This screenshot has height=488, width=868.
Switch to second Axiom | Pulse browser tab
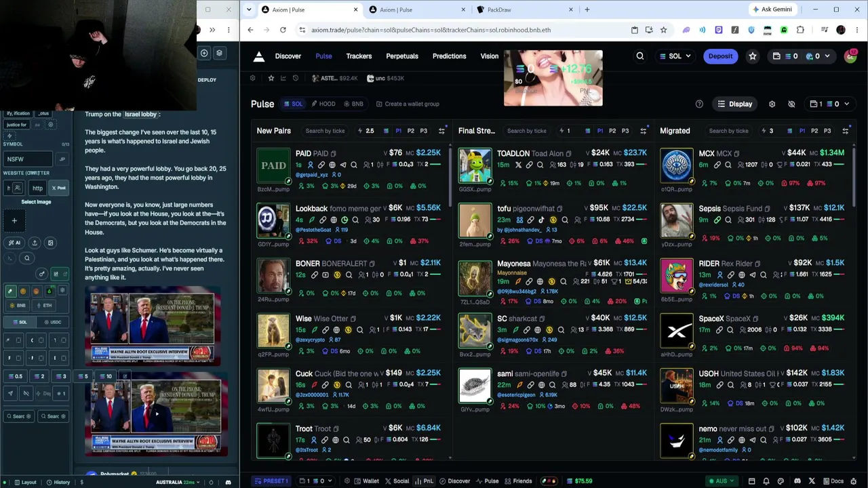(417, 9)
